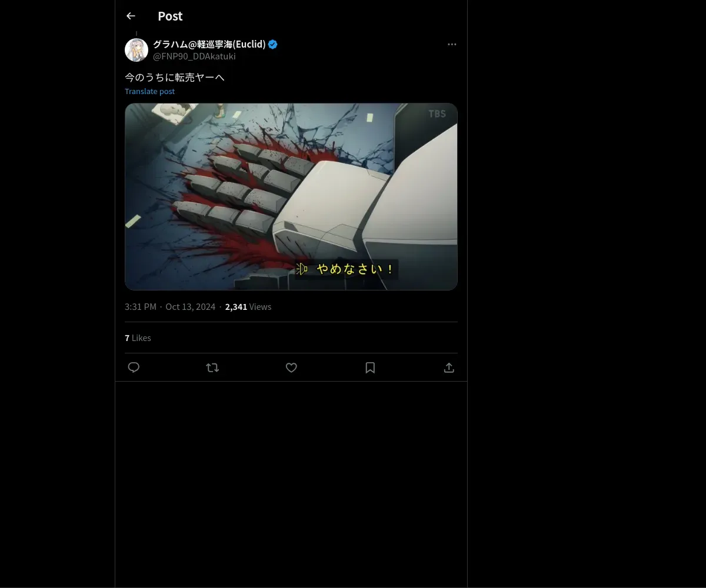
Task: Open the 7 Likes list
Action: (x=138, y=338)
